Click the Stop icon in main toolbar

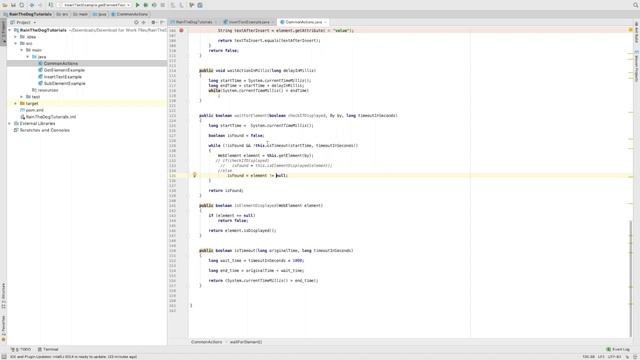[x=162, y=5]
